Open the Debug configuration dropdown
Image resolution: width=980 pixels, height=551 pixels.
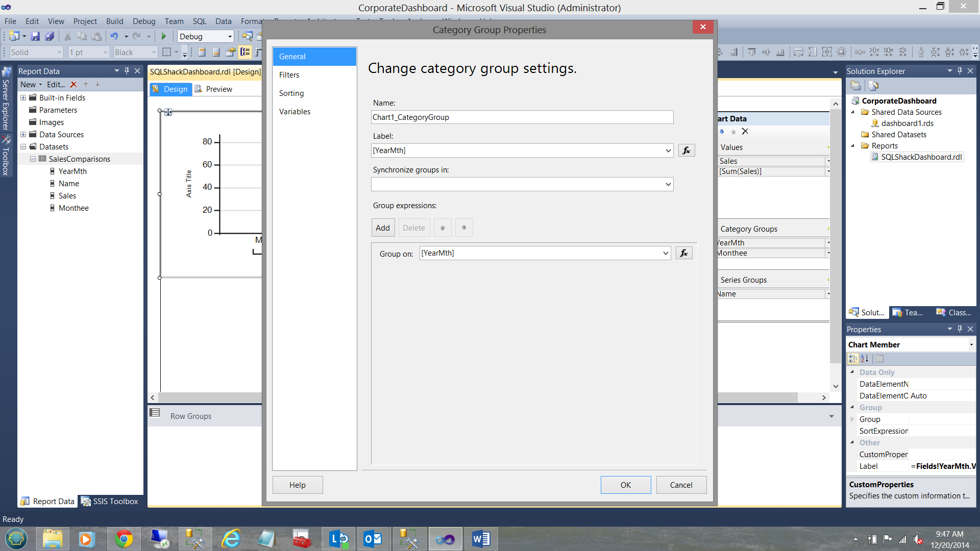click(x=230, y=36)
